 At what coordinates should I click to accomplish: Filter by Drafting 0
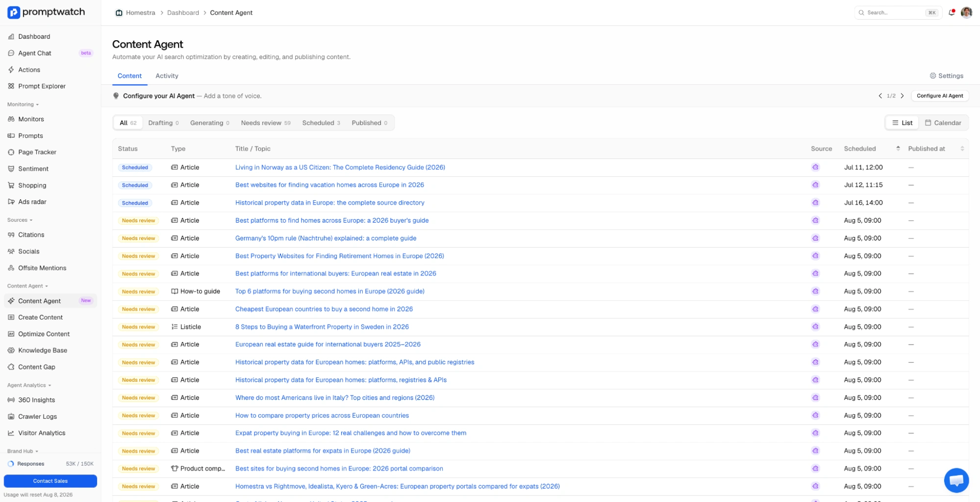point(163,123)
